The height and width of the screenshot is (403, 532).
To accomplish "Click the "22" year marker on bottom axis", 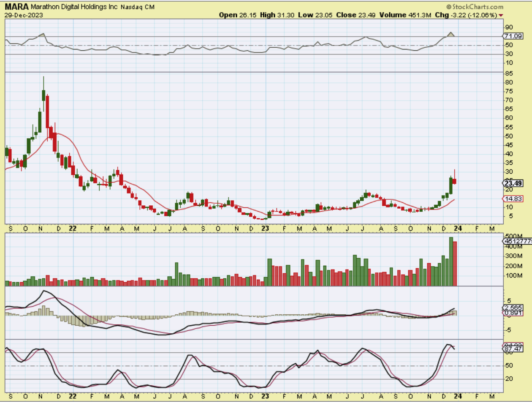I will (73, 396).
